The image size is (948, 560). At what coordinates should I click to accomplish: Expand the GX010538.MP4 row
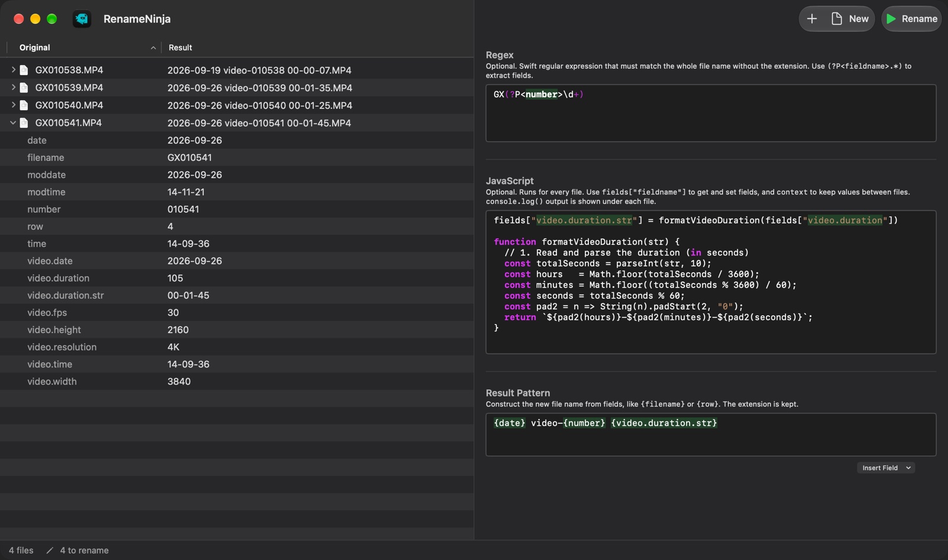coord(13,70)
